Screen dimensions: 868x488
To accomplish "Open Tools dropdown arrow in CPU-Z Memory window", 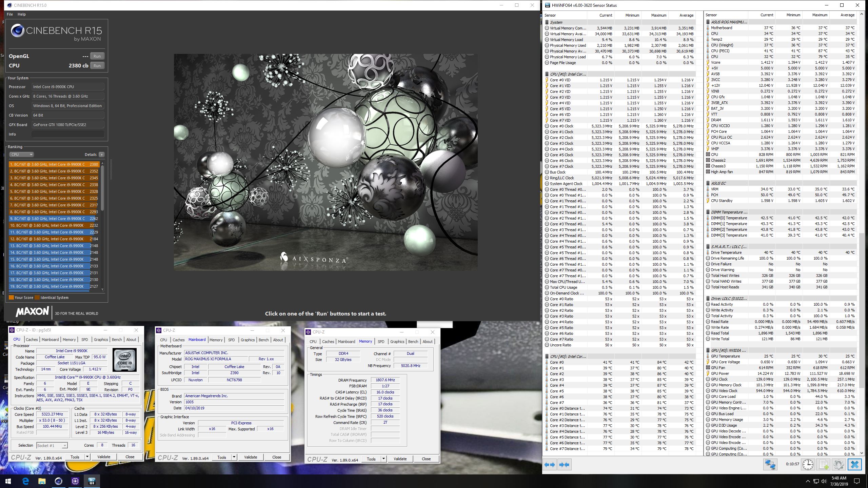I will pyautogui.click(x=383, y=459).
